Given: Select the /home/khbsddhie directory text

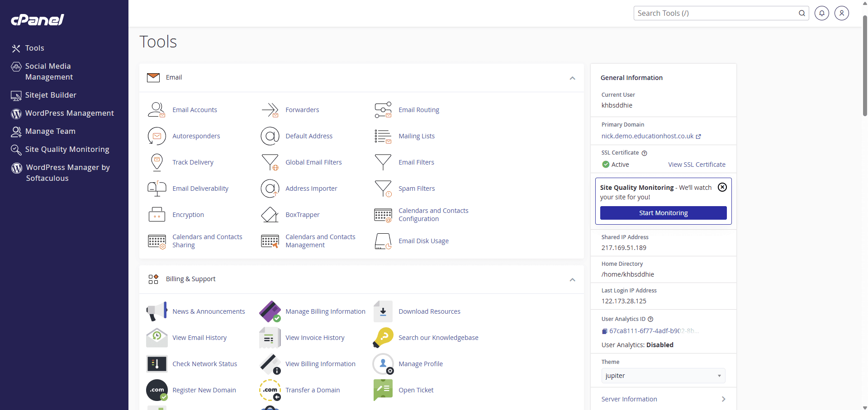Looking at the screenshot, I should click(x=628, y=274).
